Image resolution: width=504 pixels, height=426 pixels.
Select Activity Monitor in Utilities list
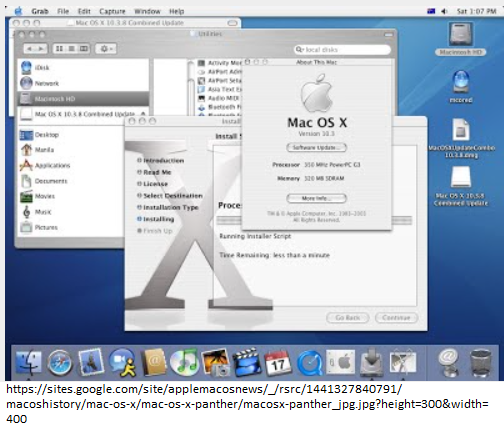coord(219,63)
